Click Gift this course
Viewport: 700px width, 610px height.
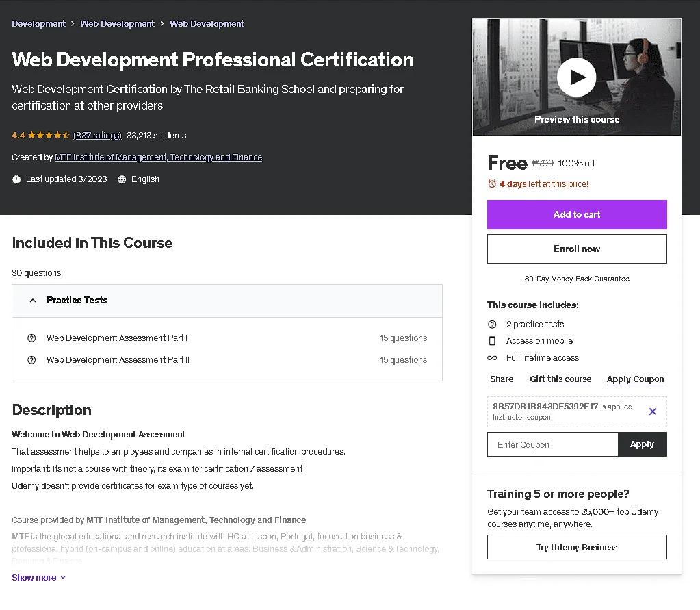560,379
